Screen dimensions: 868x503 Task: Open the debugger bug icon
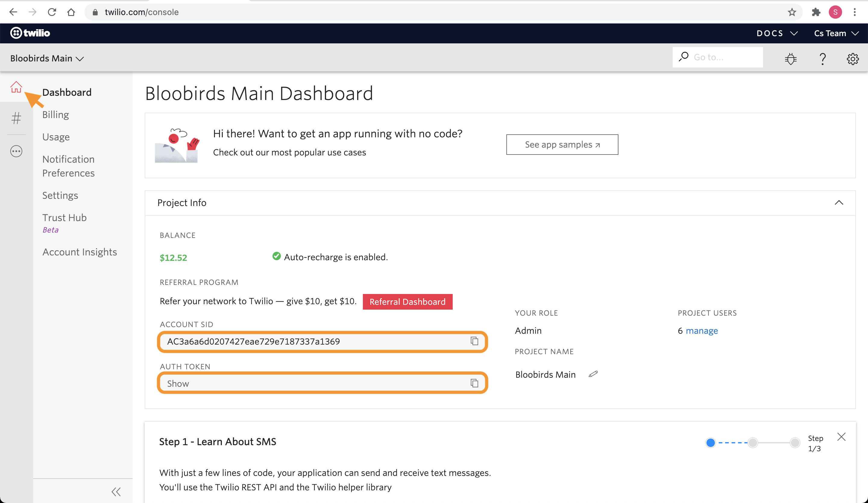point(791,59)
